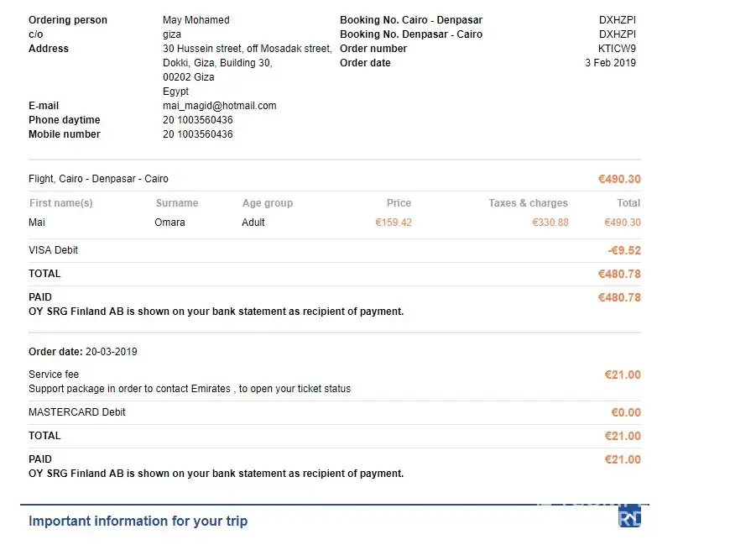The height and width of the screenshot is (545, 756).
Task: Click the Important information for your trip heading
Action: click(x=138, y=521)
